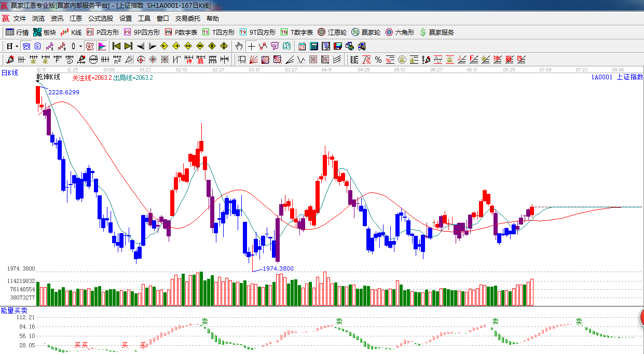Image resolution: width=644 pixels, height=354 pixels.
Task: Expand the candlestick chart type dropdown arrow
Action: pos(80,46)
